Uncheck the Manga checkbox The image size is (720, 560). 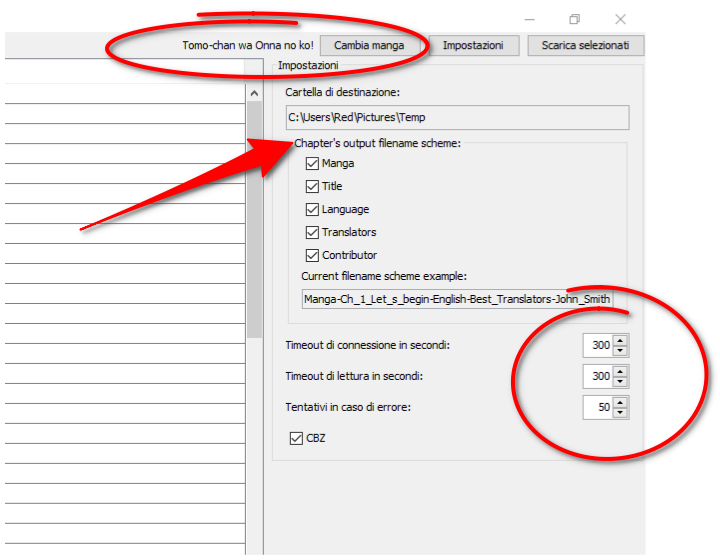[313, 164]
